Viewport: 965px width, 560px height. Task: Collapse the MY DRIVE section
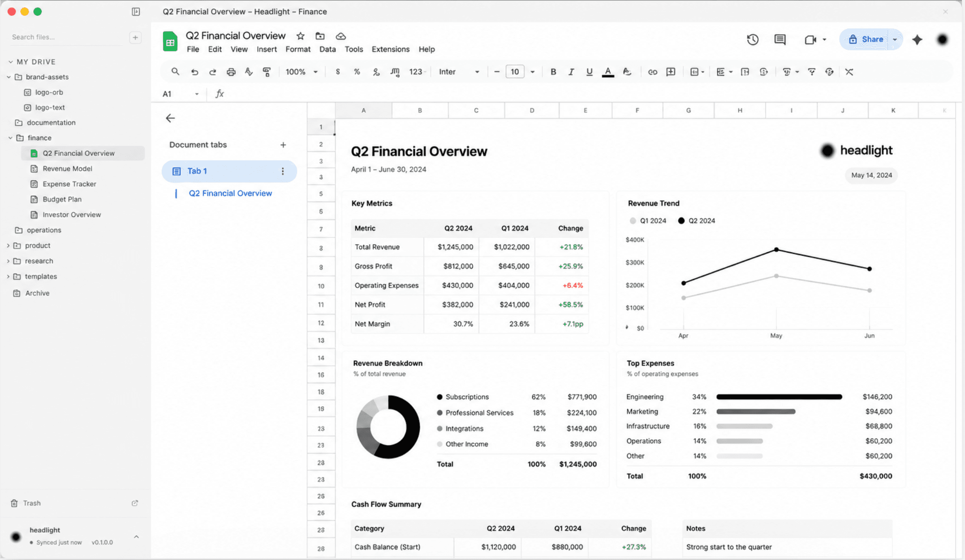tap(10, 62)
